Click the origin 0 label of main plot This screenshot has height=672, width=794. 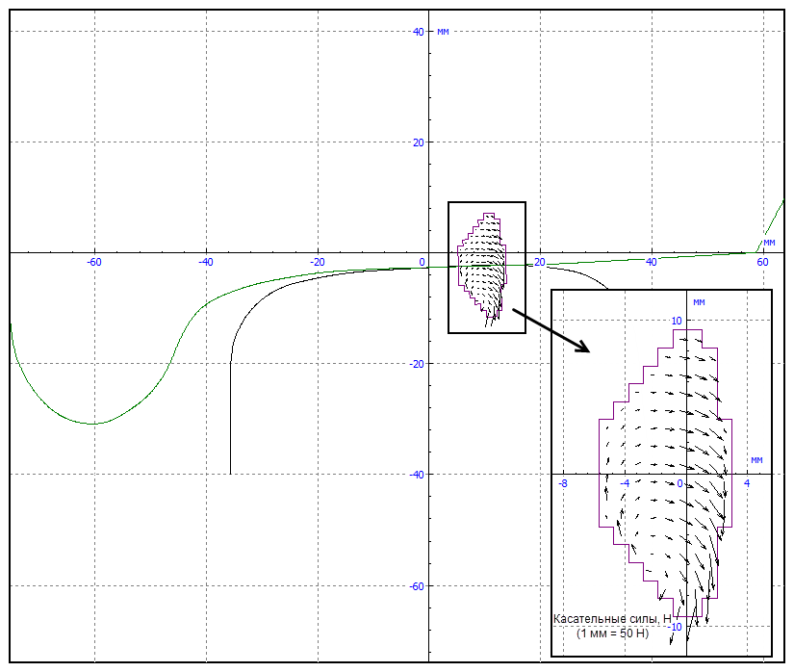click(x=422, y=262)
